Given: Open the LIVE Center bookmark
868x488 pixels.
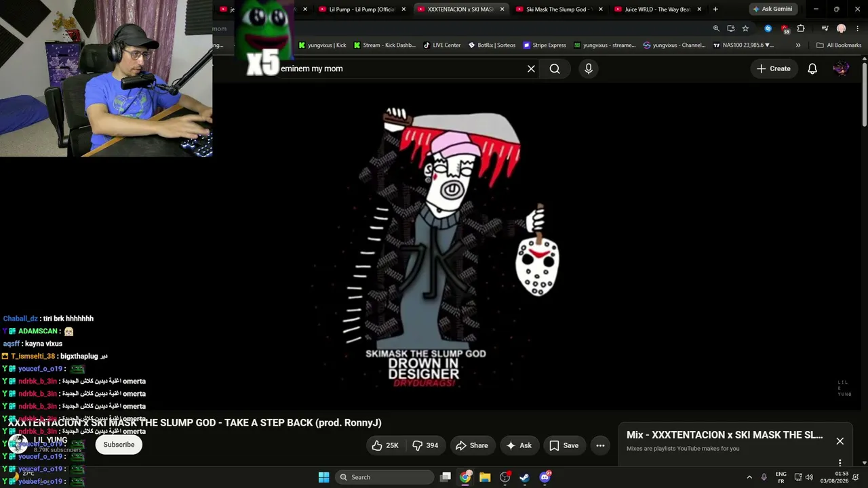Looking at the screenshot, I should coord(442,45).
